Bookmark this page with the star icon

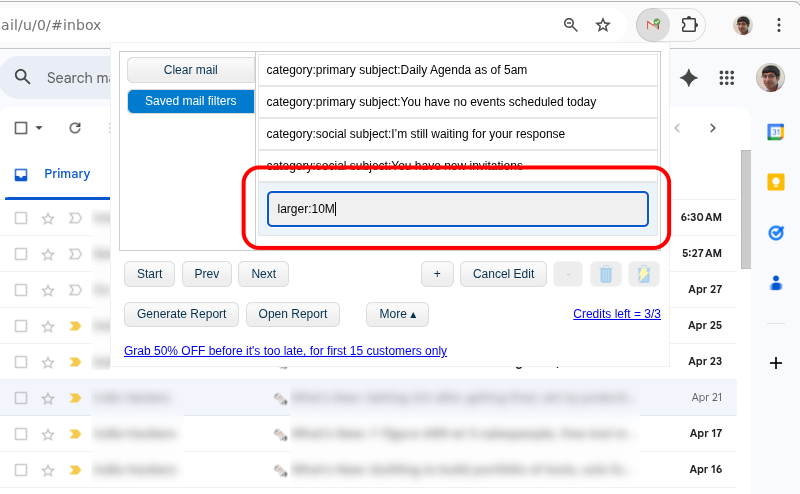pos(603,24)
